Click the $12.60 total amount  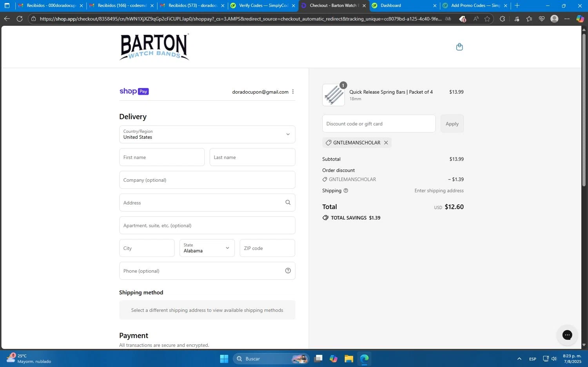pyautogui.click(x=454, y=207)
